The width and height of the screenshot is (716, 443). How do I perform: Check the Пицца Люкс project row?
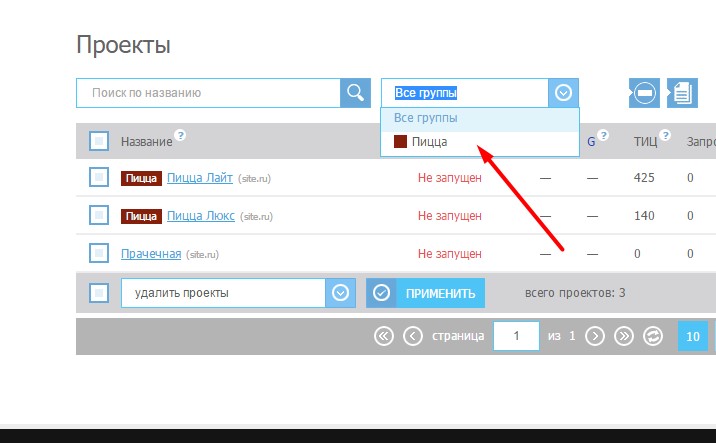point(99,215)
